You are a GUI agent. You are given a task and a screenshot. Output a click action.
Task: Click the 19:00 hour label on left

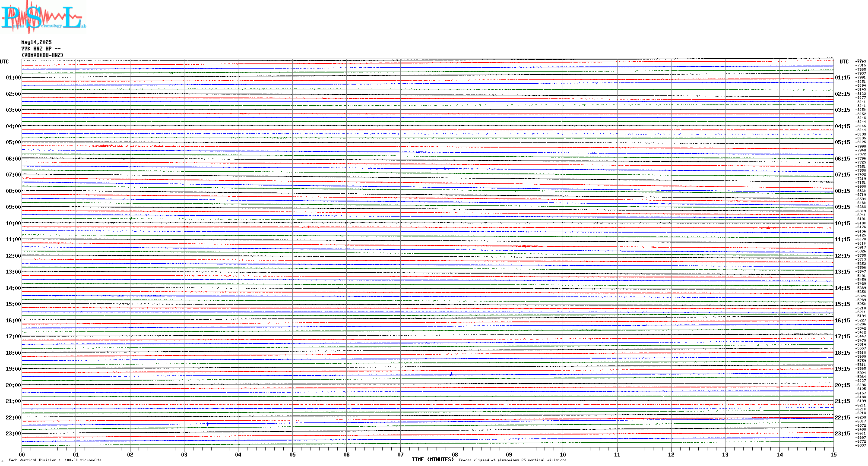point(13,369)
